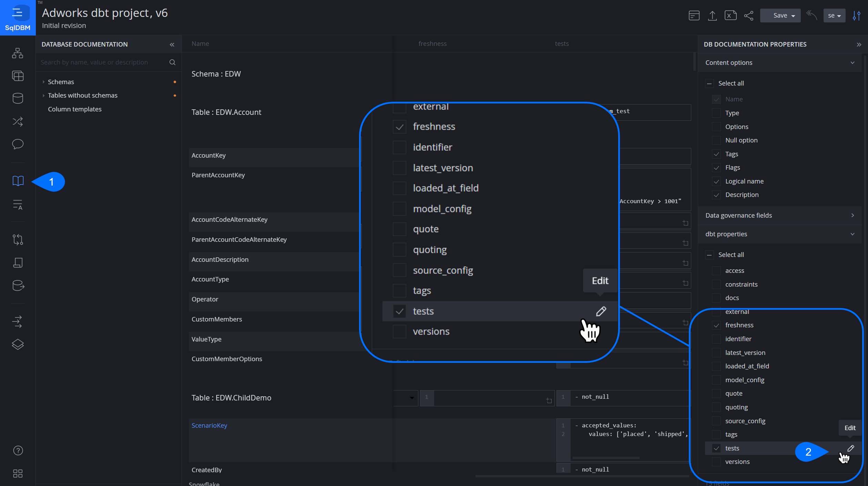
Task: Collapse the Content options section
Action: (x=852, y=62)
